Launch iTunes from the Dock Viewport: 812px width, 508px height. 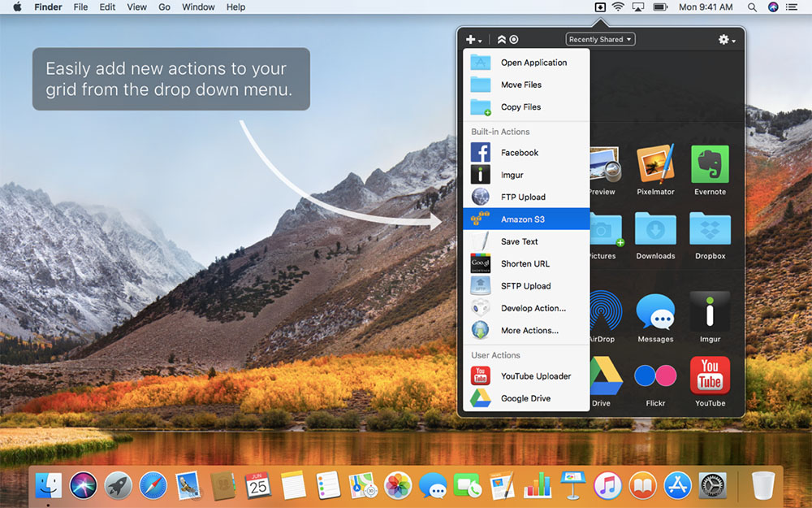click(x=607, y=486)
